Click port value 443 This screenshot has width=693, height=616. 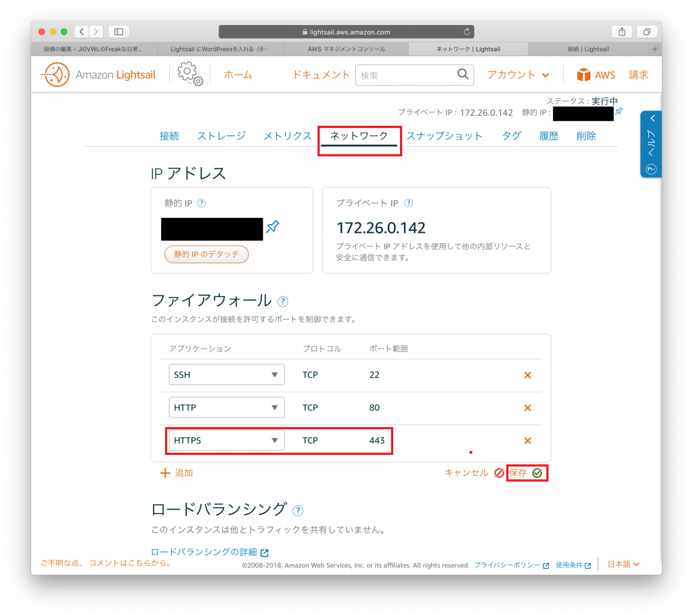tap(377, 441)
